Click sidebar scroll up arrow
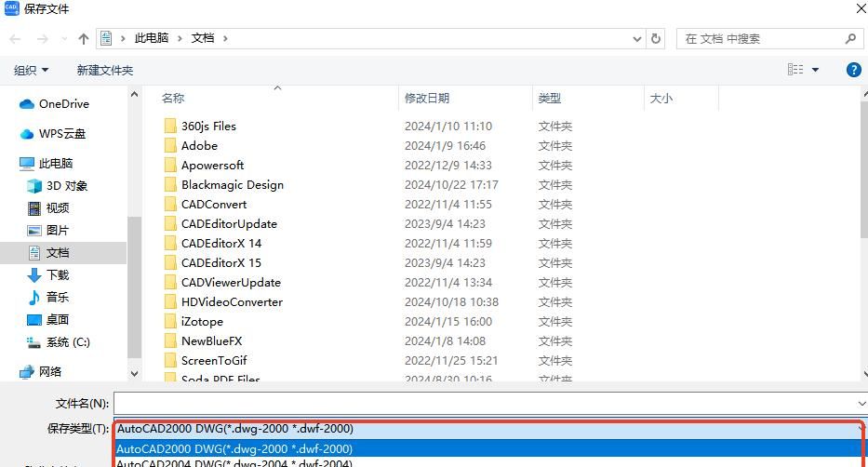The image size is (868, 467). click(135, 95)
